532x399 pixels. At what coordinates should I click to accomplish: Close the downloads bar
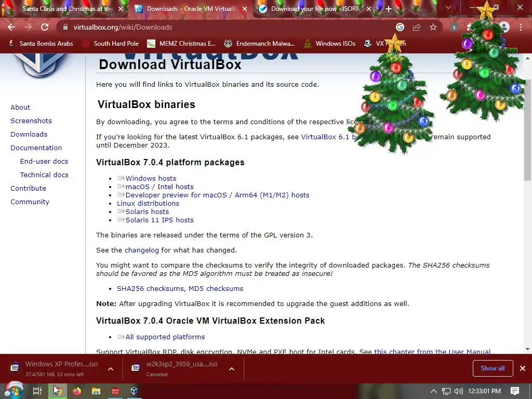point(523,368)
